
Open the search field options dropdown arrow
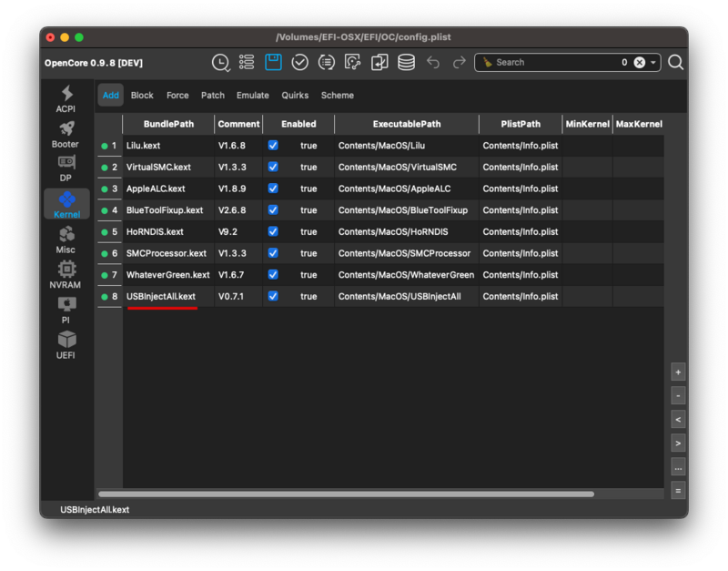tap(653, 63)
